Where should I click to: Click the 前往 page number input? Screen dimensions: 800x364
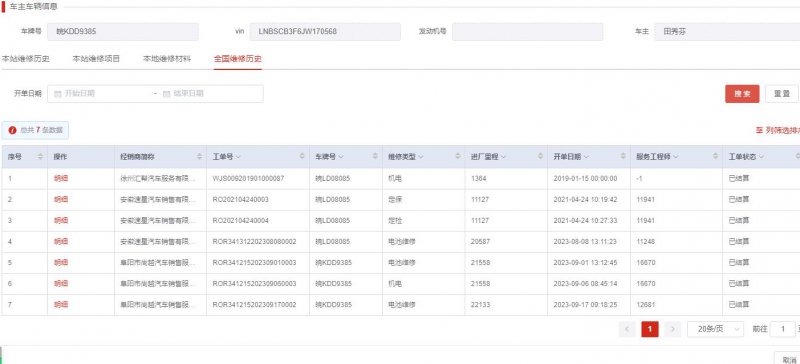[782, 329]
